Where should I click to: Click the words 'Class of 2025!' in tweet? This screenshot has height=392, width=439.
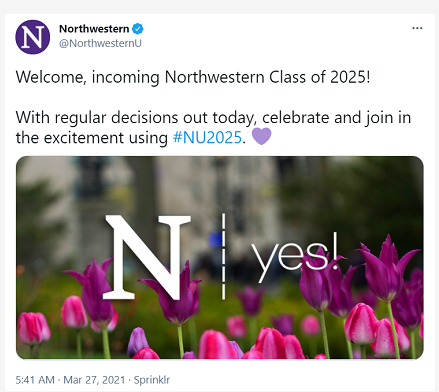click(x=319, y=77)
